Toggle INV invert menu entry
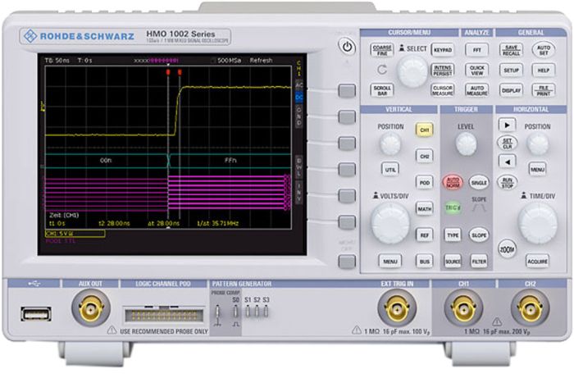 tap(299, 193)
